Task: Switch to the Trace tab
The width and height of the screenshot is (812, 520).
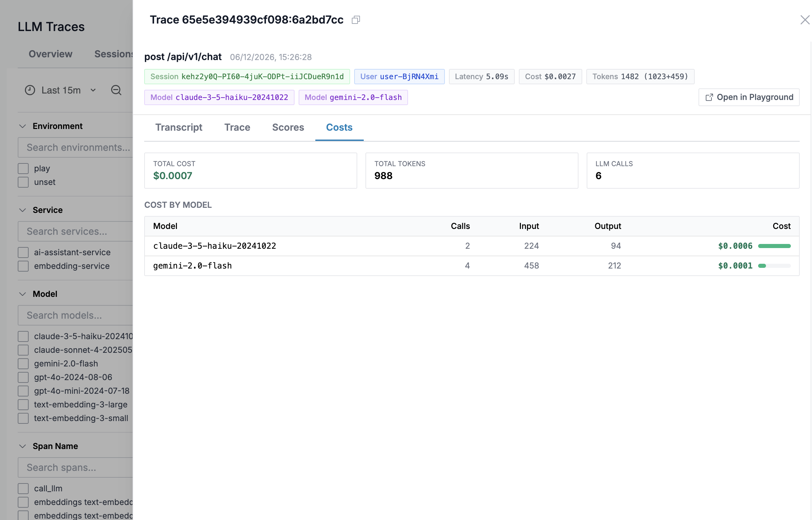Action: 237,127
